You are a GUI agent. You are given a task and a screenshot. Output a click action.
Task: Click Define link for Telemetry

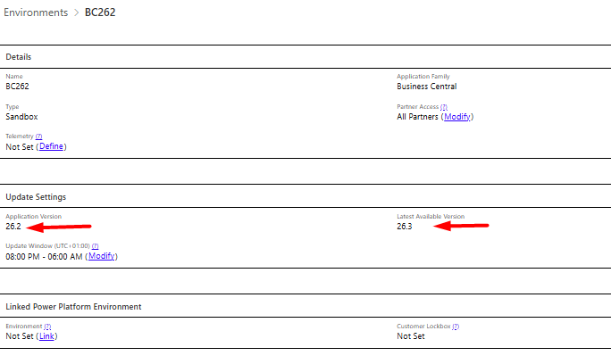click(52, 146)
